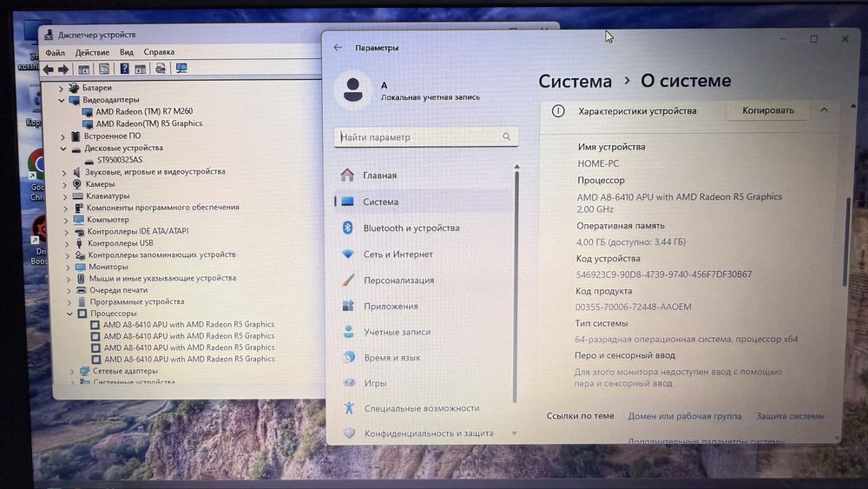Open the Домен или рабочая группа link
This screenshot has width=868, height=489.
pyautogui.click(x=684, y=416)
